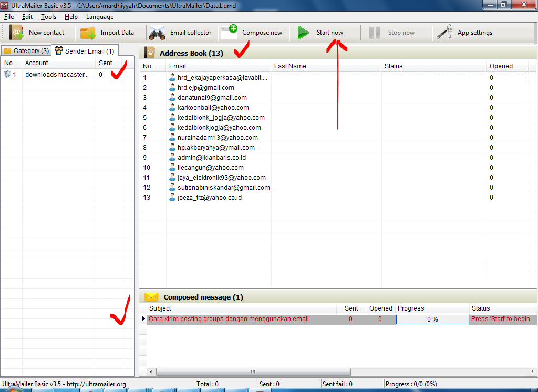Click the Import Data button label
The height and width of the screenshot is (392, 538).
(117, 33)
